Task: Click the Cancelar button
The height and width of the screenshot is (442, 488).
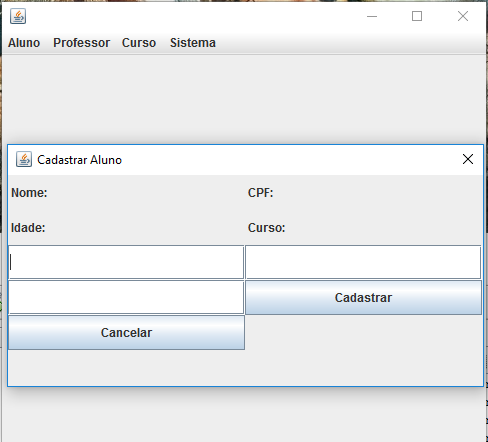Action: [x=126, y=332]
